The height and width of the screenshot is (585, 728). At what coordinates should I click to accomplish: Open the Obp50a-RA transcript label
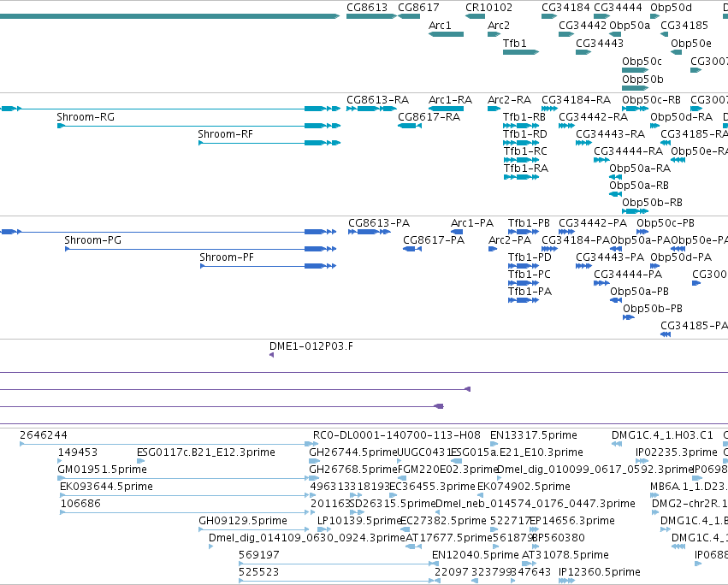640,168
